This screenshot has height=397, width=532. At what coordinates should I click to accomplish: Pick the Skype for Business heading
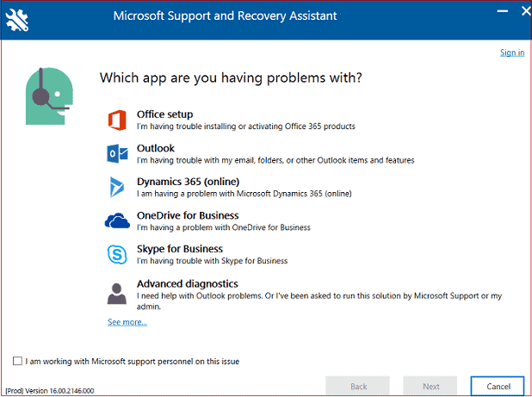click(x=180, y=249)
